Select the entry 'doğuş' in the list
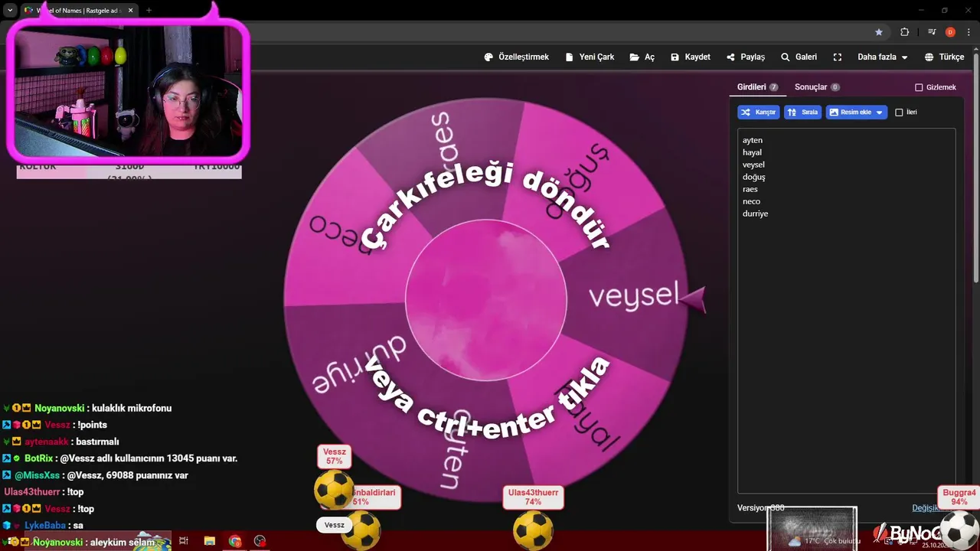This screenshot has width=980, height=551. click(x=754, y=177)
